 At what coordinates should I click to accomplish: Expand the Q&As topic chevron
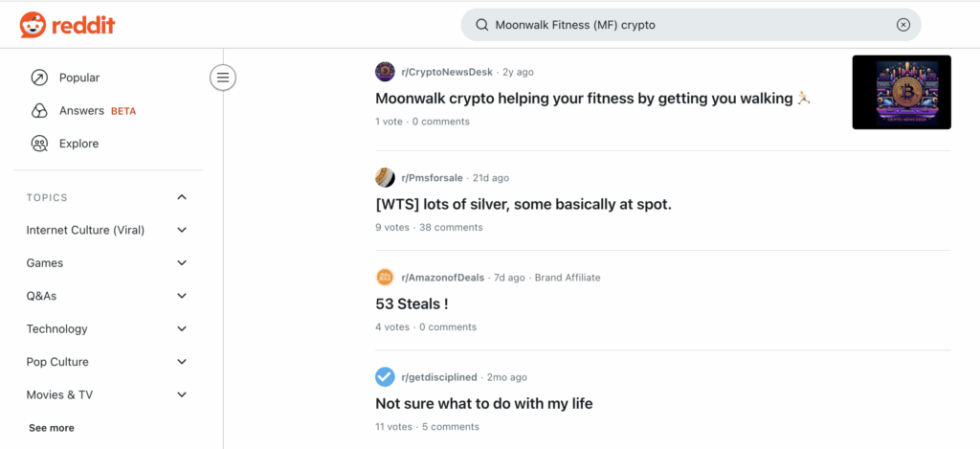(x=182, y=296)
